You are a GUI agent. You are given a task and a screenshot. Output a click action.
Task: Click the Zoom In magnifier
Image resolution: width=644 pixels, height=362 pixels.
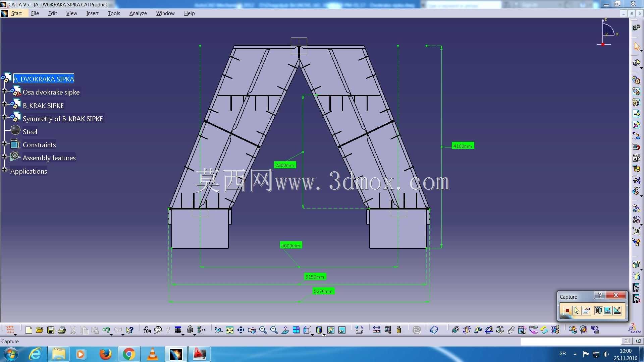point(263,330)
